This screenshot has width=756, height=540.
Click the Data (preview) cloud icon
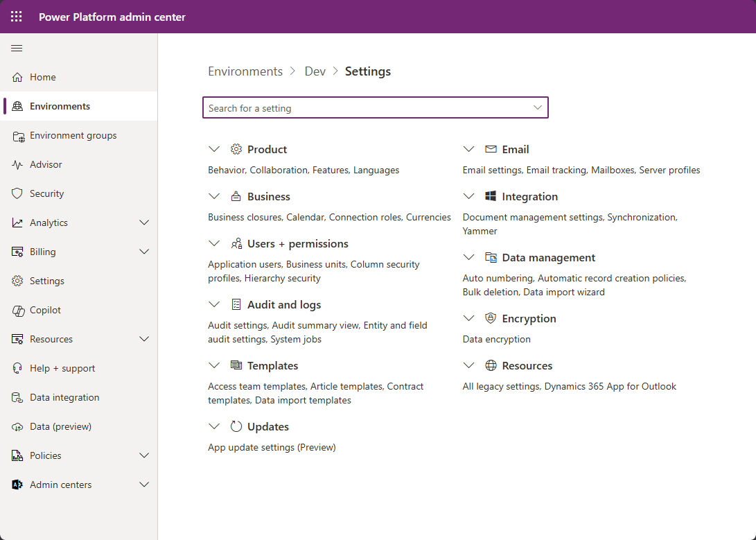coord(17,427)
